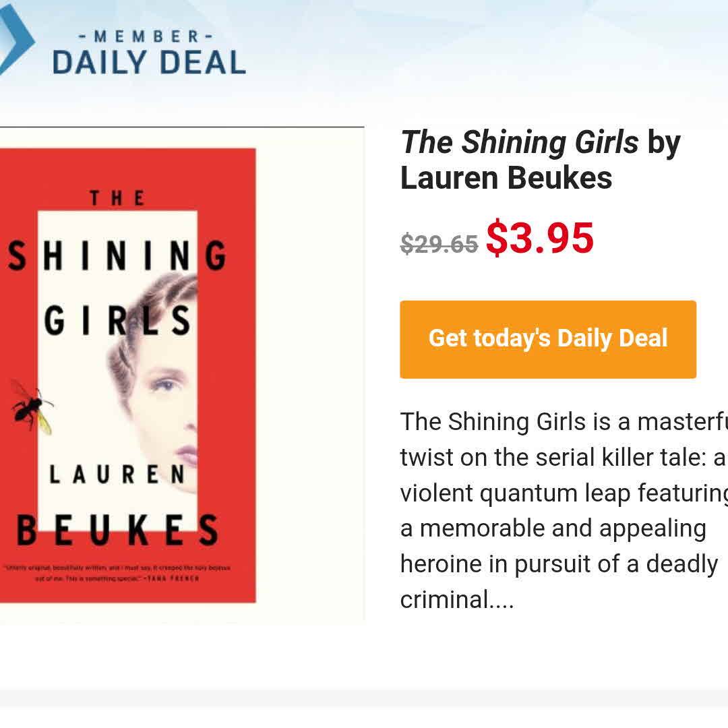This screenshot has height=728, width=728.
Task: Click the Lauren Beukes author name heading
Action: click(x=506, y=178)
